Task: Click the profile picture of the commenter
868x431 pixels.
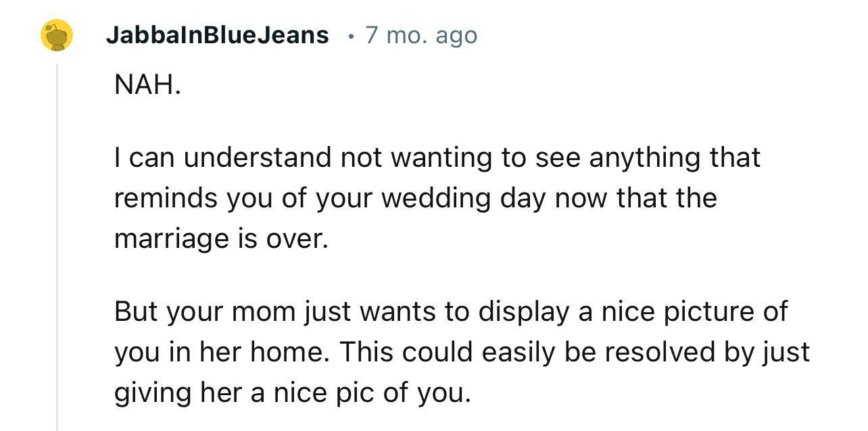Action: 55,35
